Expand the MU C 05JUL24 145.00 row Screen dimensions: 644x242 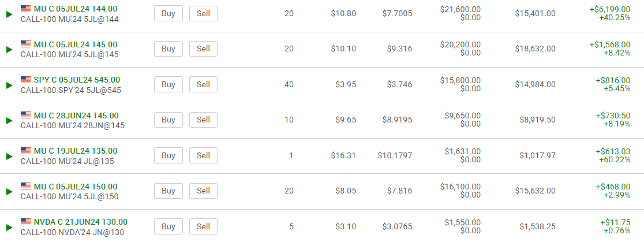[9, 50]
